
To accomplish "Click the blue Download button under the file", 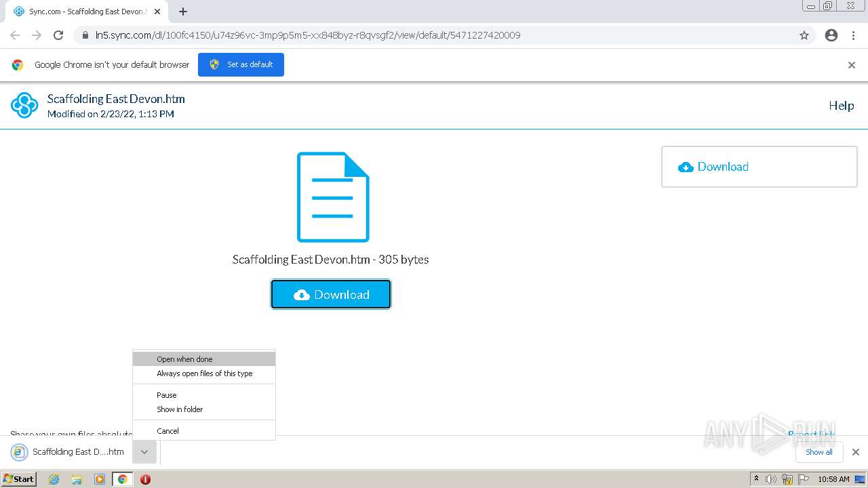I will coord(331,294).
